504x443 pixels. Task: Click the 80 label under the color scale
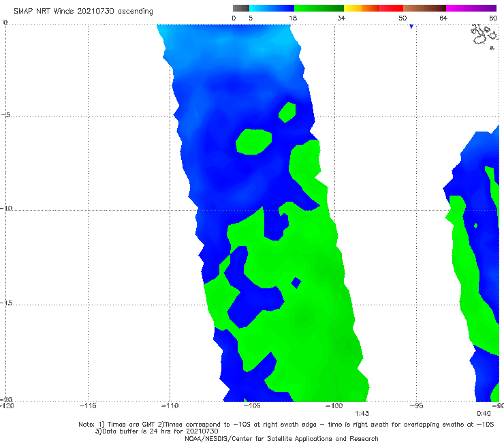click(x=493, y=18)
